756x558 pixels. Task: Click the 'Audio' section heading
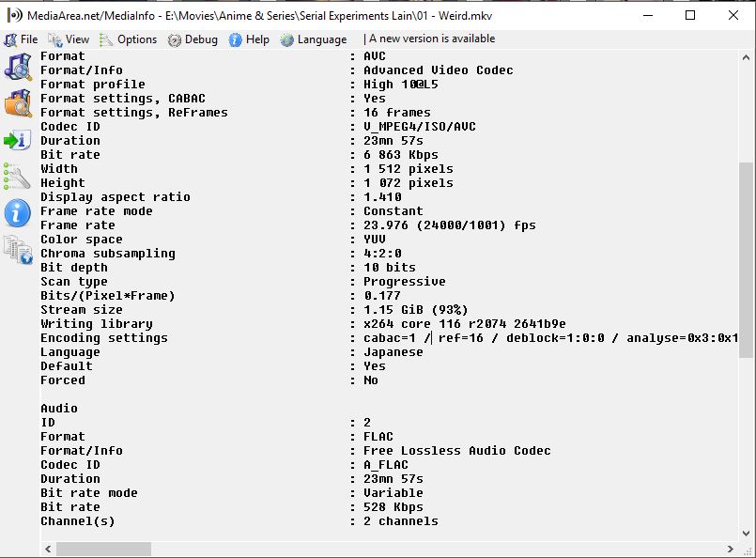click(59, 409)
